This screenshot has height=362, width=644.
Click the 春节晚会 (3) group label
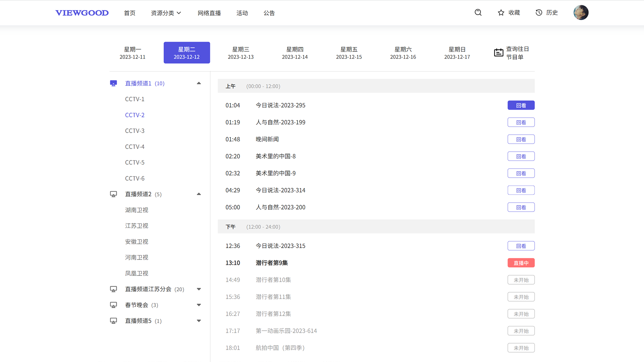point(142,305)
